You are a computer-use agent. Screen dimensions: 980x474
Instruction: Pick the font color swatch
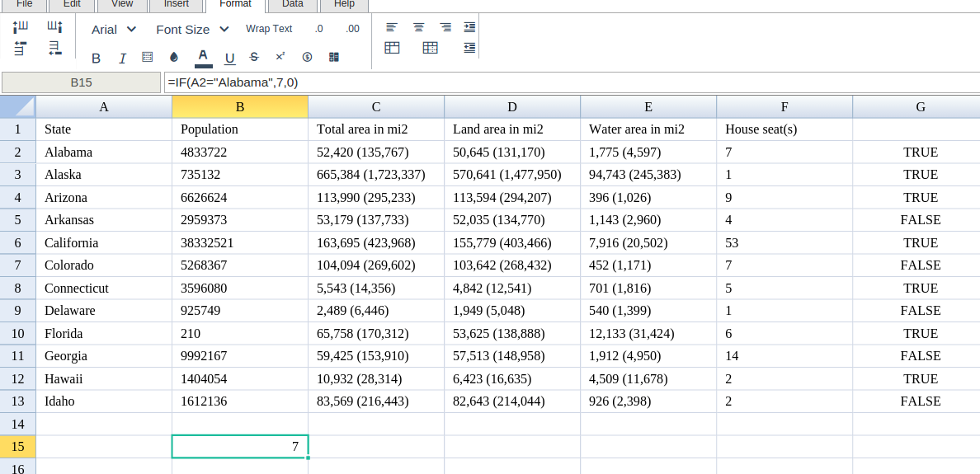coord(202,57)
